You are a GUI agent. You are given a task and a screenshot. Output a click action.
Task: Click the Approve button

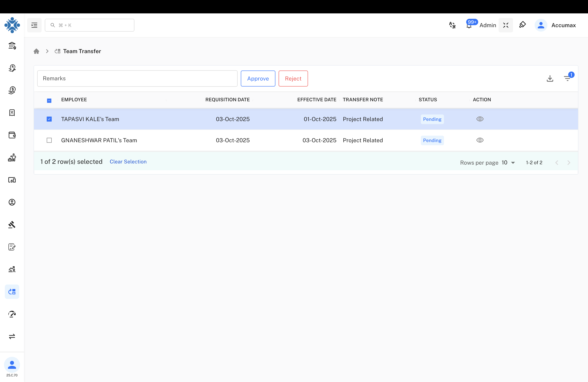coord(258,79)
